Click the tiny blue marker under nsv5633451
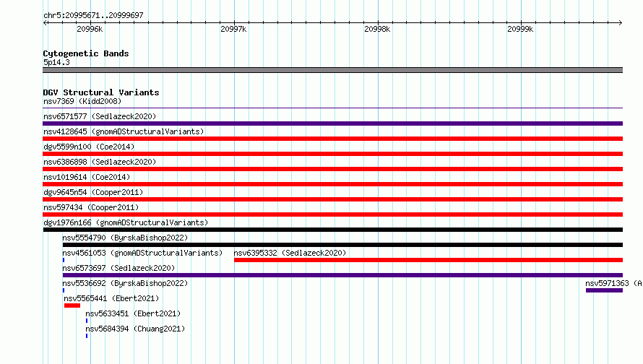This screenshot has width=643, height=364. [87, 321]
